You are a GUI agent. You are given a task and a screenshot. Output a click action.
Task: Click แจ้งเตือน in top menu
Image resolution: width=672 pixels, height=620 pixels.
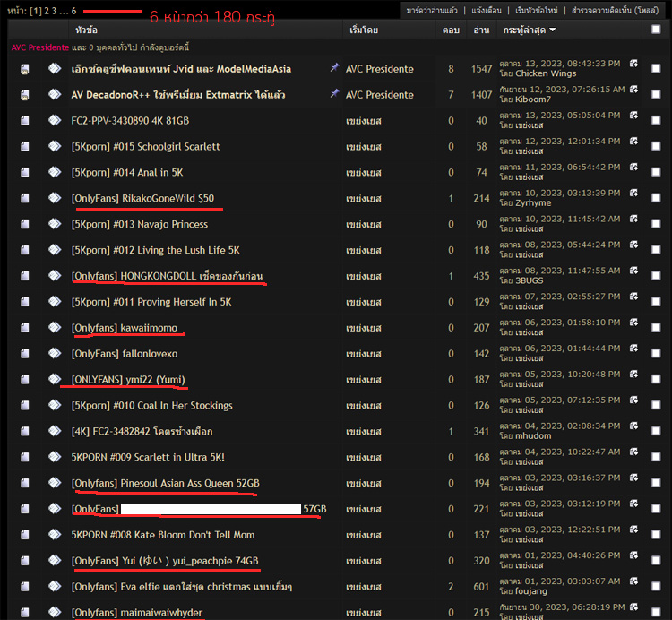[x=487, y=10]
